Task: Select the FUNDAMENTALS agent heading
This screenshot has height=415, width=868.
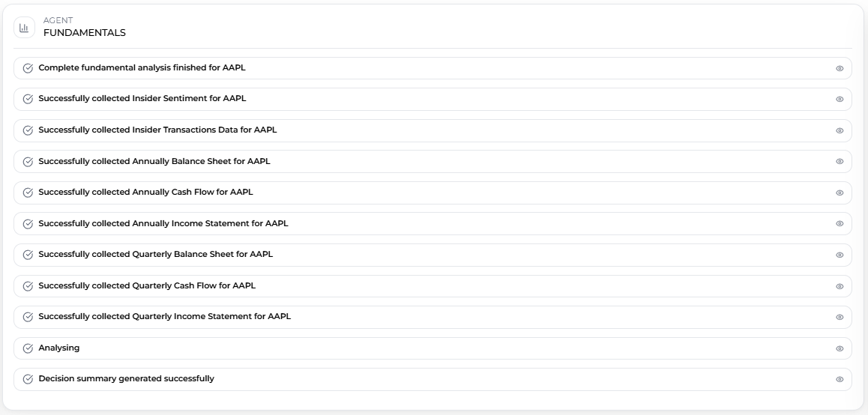Action: (x=84, y=33)
